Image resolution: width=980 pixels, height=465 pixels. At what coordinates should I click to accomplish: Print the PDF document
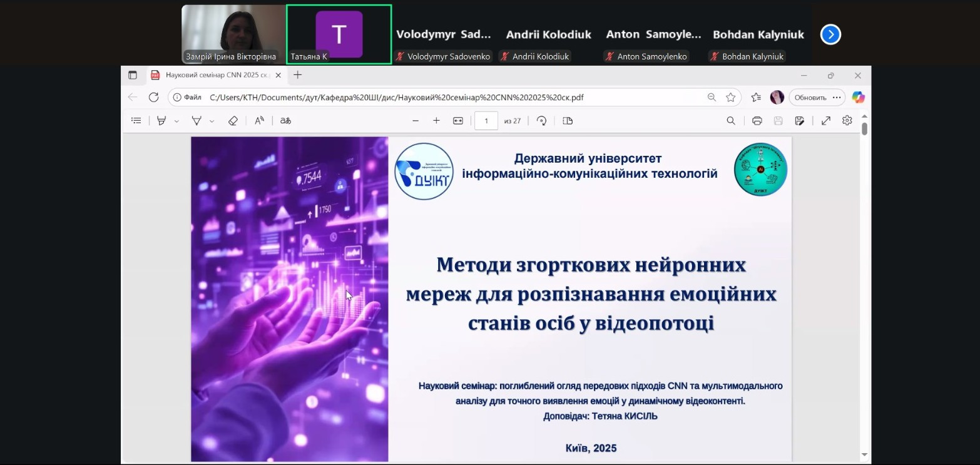757,121
